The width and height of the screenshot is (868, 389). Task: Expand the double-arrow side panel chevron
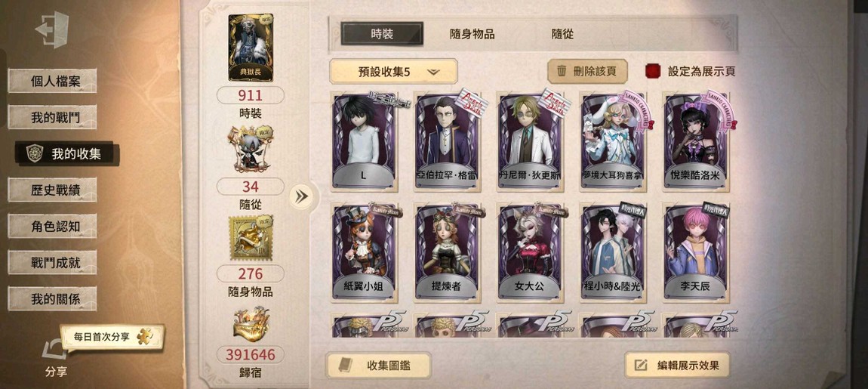click(302, 196)
